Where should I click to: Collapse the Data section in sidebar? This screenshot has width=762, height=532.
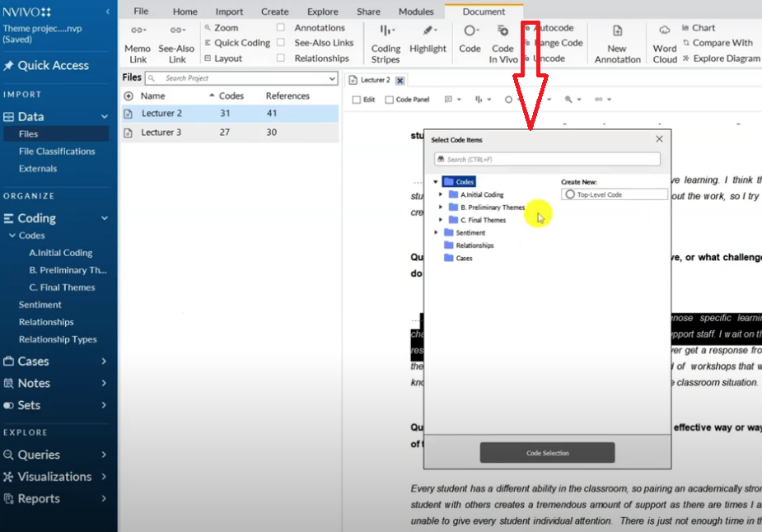click(105, 117)
